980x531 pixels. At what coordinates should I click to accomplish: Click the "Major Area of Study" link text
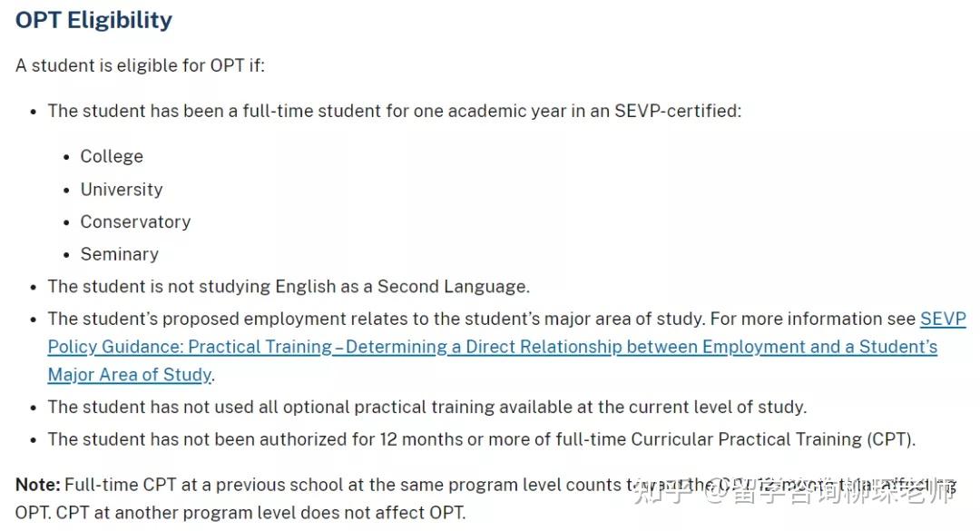point(131,374)
